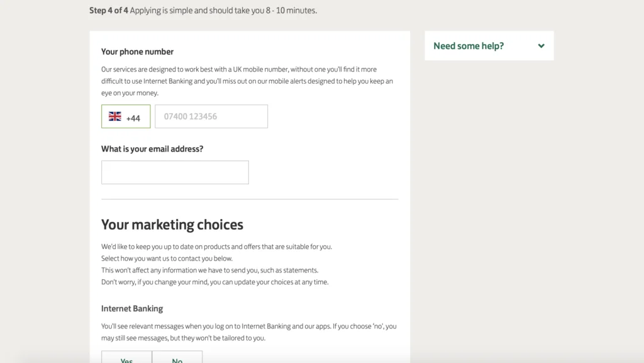Click the +44 dialing code text
Image resolution: width=644 pixels, height=363 pixels.
coord(133,118)
